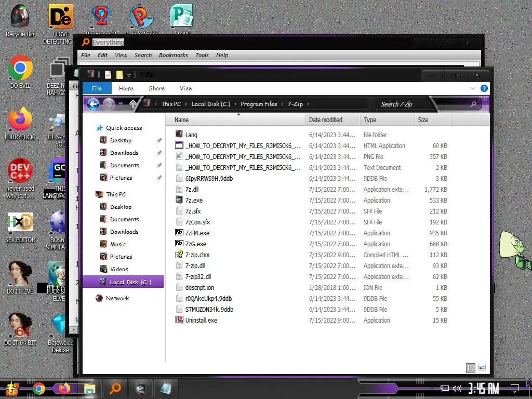Select the Dev-C++ desktop shortcut icon
532x399 pixels.
[20, 179]
